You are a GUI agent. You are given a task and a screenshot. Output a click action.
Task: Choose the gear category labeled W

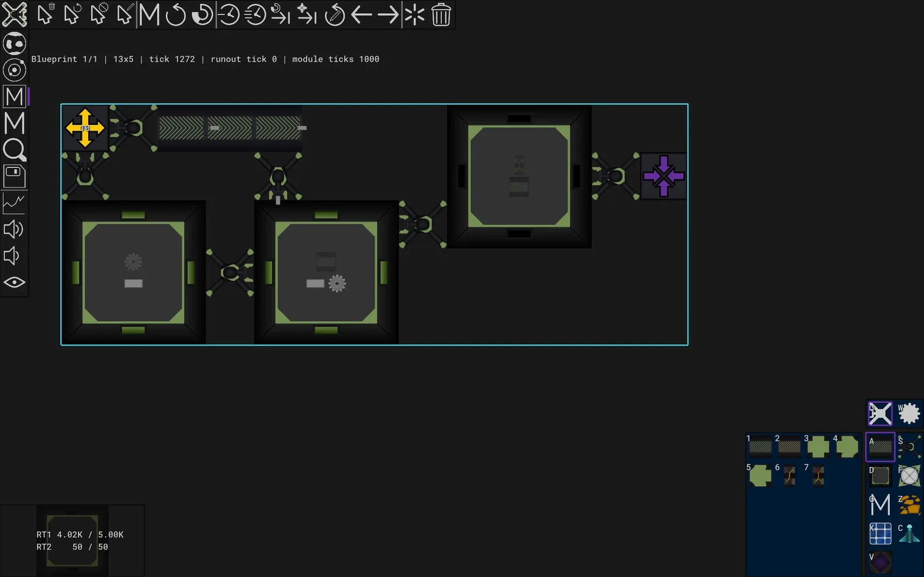(909, 414)
